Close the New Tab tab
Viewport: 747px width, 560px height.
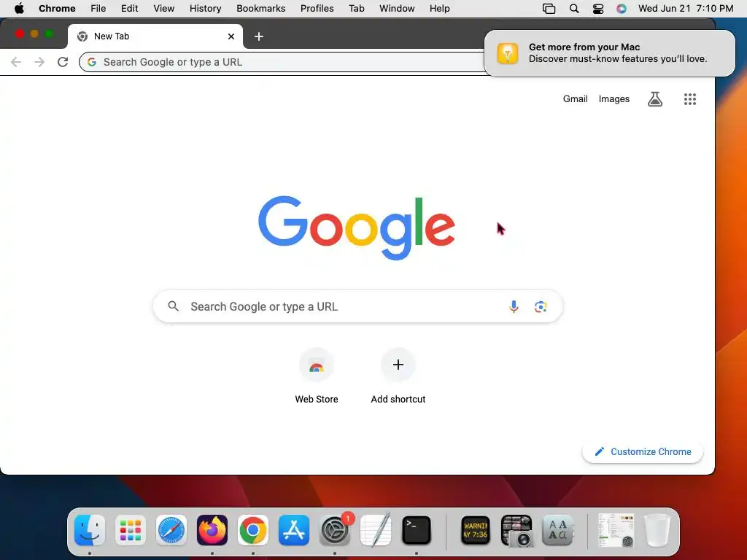[231, 36]
